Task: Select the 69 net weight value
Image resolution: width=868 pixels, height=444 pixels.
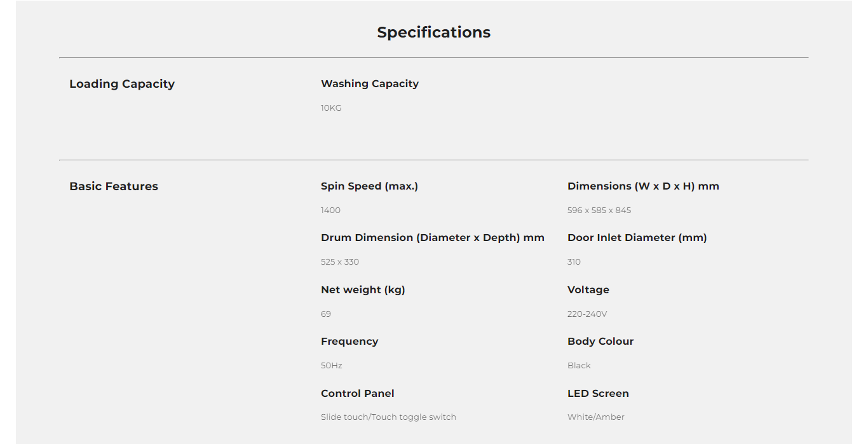Action: pyautogui.click(x=326, y=314)
